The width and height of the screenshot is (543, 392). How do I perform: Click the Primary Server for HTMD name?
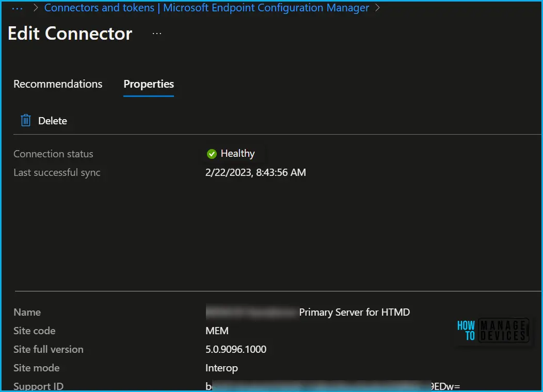point(354,312)
